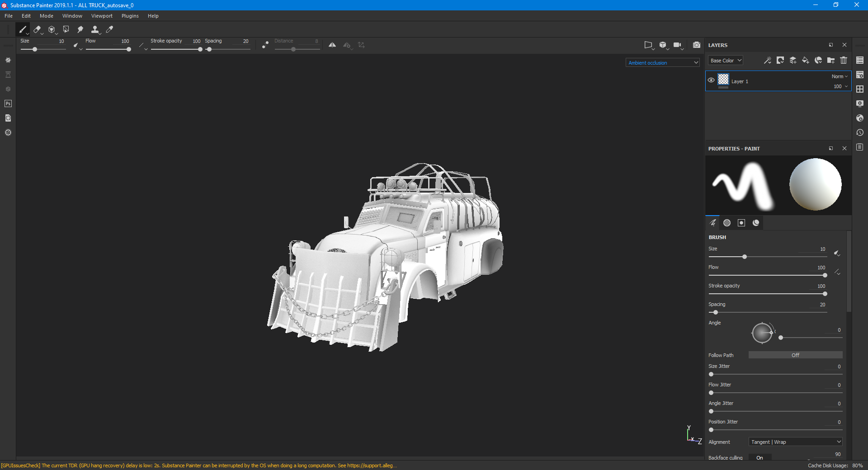Toggle the symmetry icon in the toolbar
The image size is (868, 470).
[332, 45]
